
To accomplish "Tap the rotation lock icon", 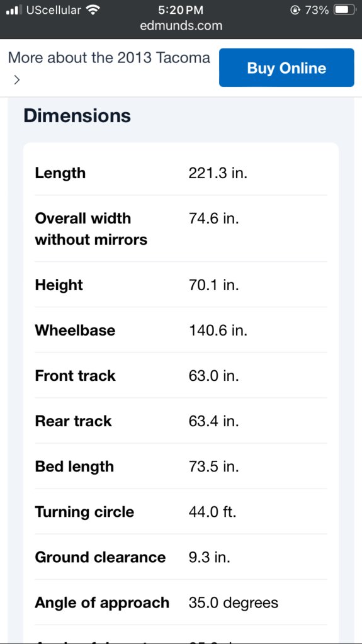I will coord(294,10).
